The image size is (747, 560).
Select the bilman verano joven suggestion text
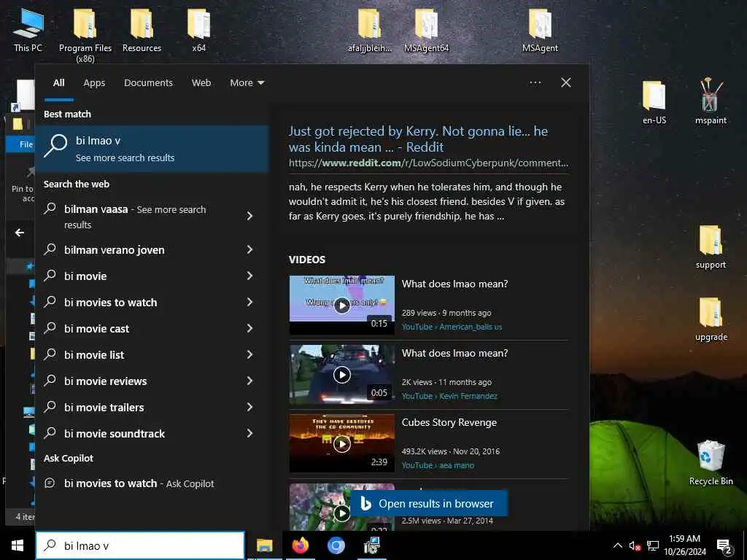coord(115,250)
